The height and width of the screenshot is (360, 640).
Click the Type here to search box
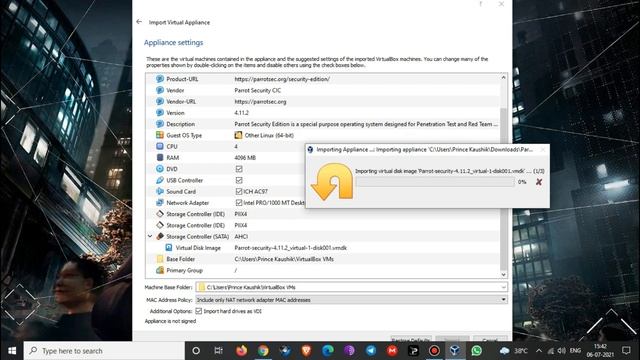[104, 351]
